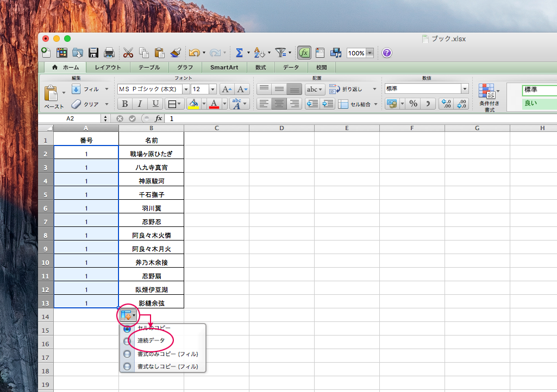Open the zoom 100% dropdown
Screen dimensions: 557x392
pyautogui.click(x=370, y=53)
